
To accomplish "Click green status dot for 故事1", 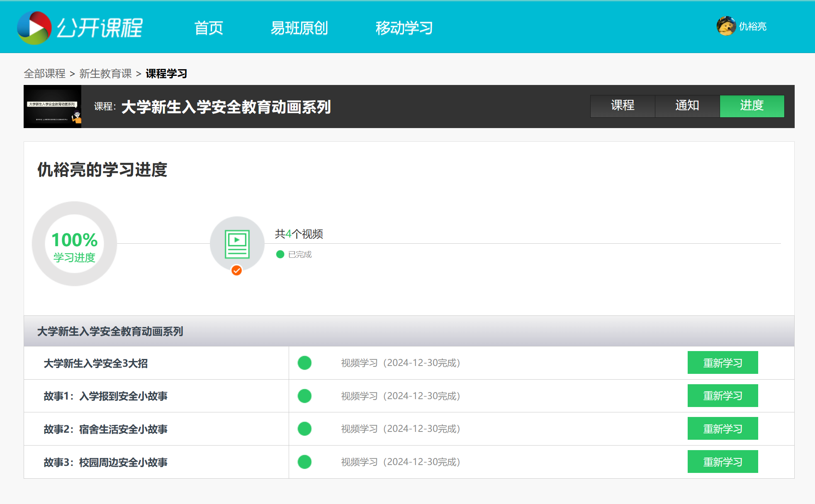I will point(304,396).
